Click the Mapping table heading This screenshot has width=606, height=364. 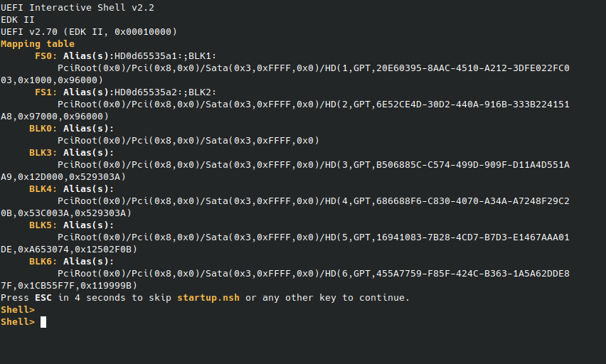[37, 43]
